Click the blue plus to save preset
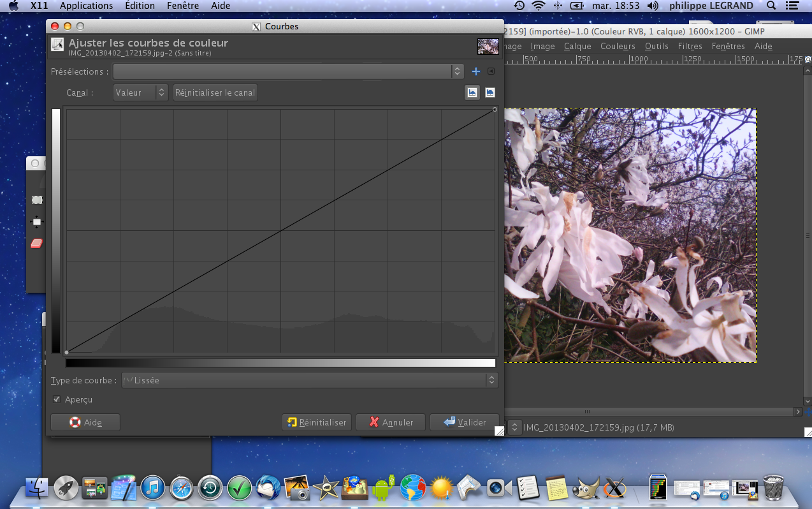 (475, 71)
